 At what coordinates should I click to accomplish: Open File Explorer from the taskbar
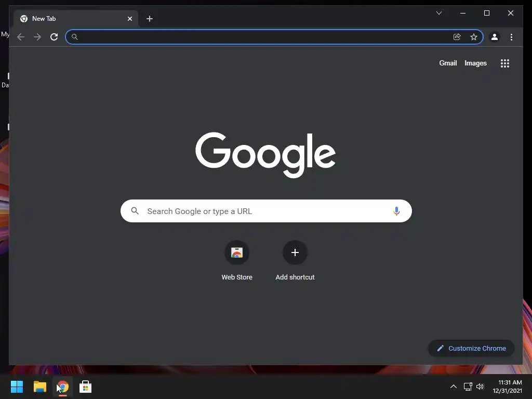tap(39, 387)
